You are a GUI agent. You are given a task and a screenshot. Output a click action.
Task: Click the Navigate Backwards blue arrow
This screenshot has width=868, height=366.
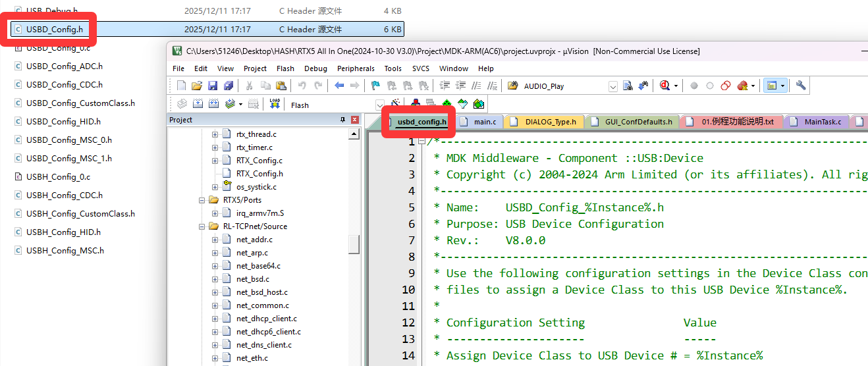tap(339, 86)
